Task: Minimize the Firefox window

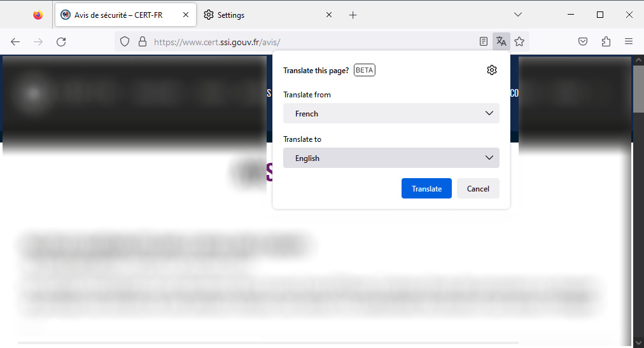Action: click(x=570, y=15)
